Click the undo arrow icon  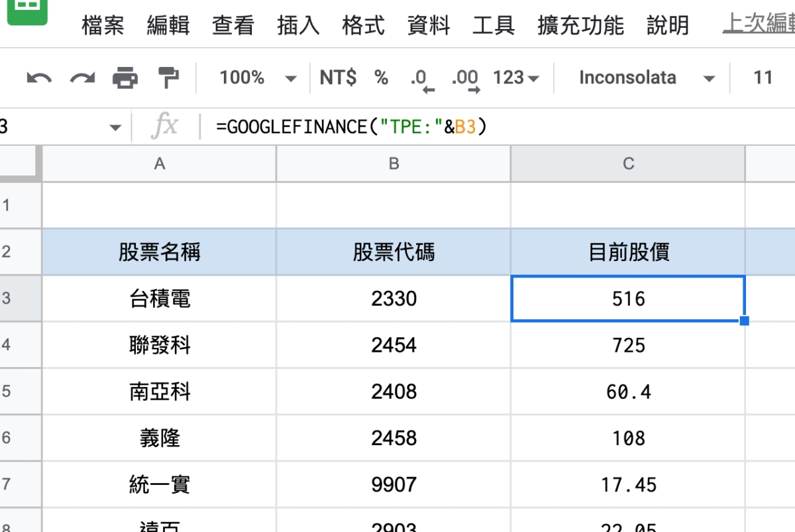point(39,78)
